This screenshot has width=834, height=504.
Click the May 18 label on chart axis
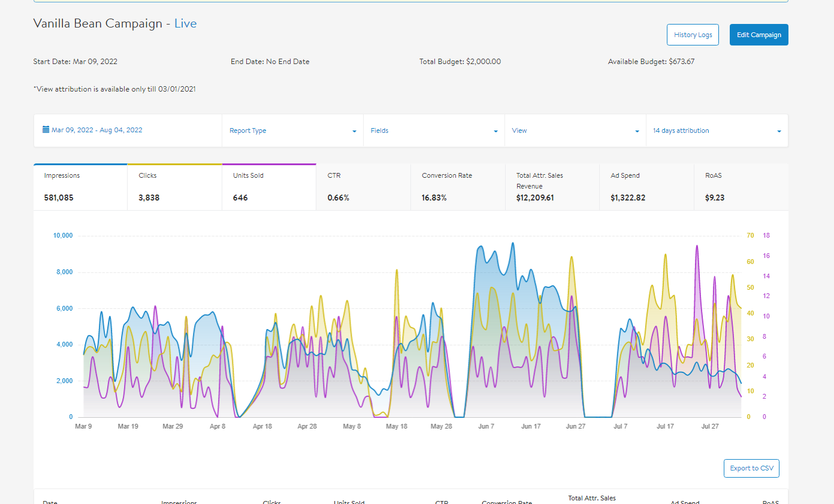[397, 427]
